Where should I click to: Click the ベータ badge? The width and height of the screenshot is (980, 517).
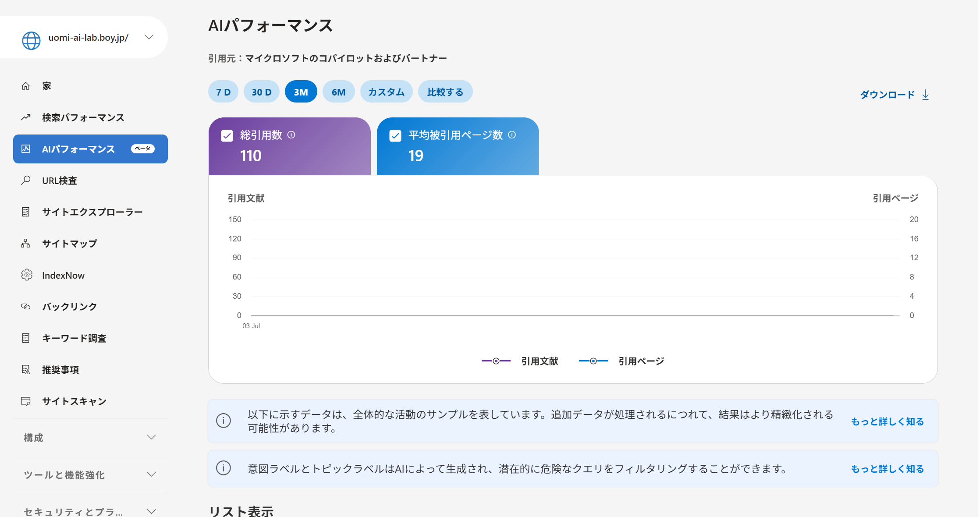tap(142, 149)
